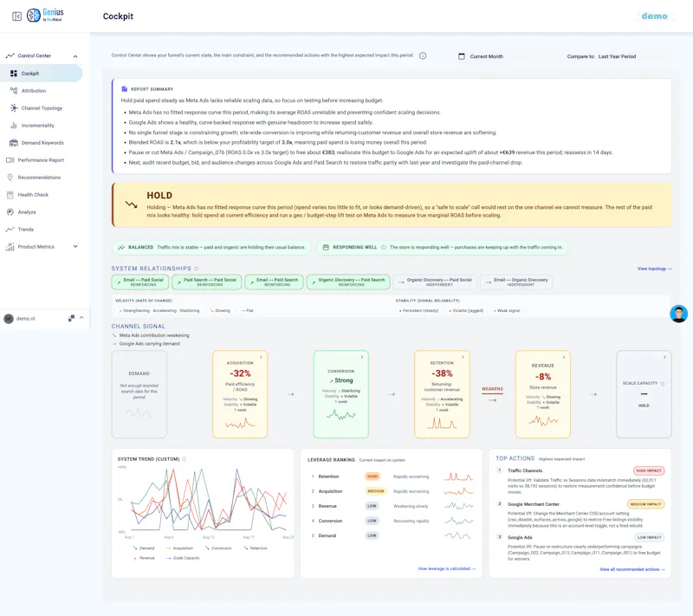Click the Email – Organic Discovery independent chip
Screen dimensions: 693x616
[516, 282]
